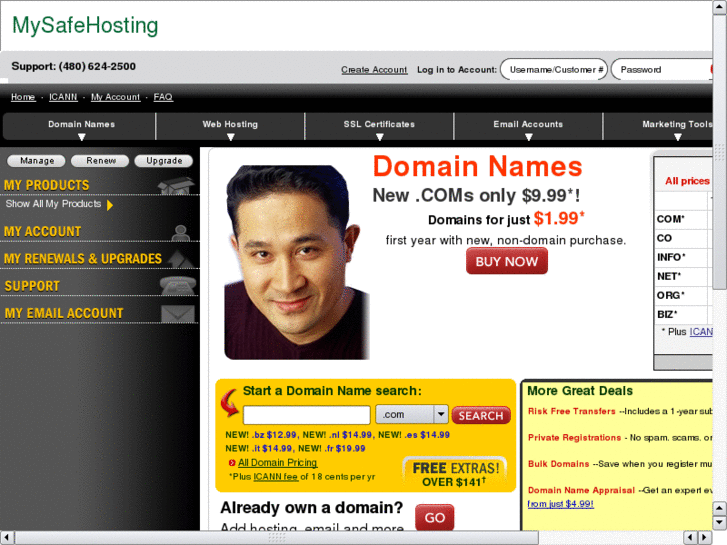Image resolution: width=727 pixels, height=545 pixels.
Task: Click the red curved arrow by domain search
Action: pos(229,403)
